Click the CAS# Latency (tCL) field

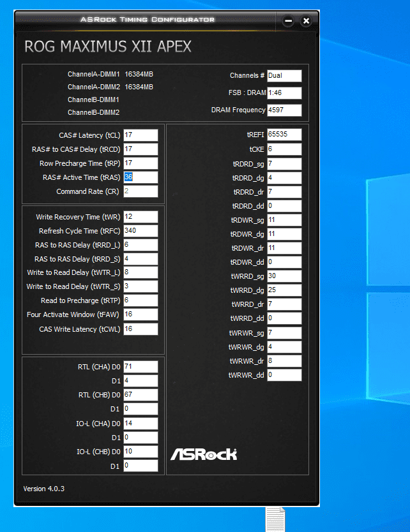140,135
